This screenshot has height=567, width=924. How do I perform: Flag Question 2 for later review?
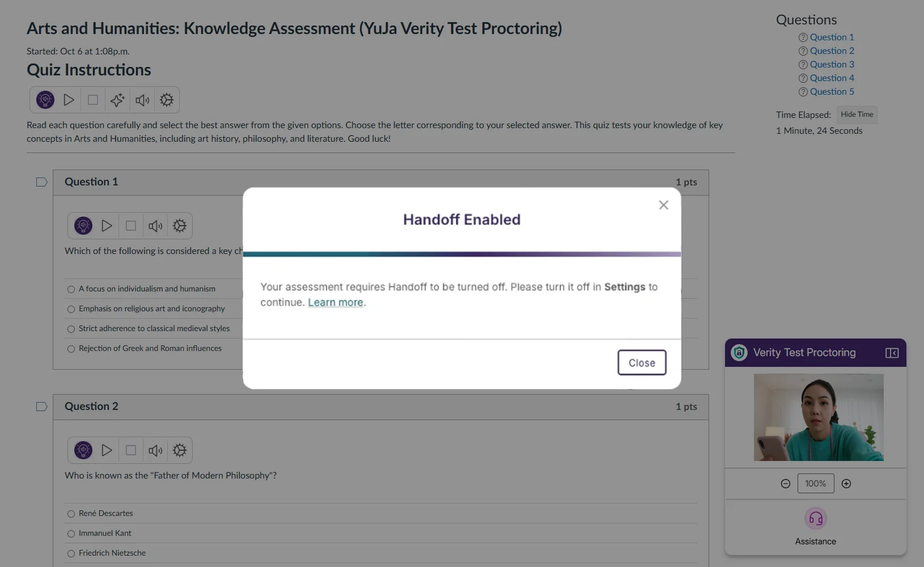(41, 407)
